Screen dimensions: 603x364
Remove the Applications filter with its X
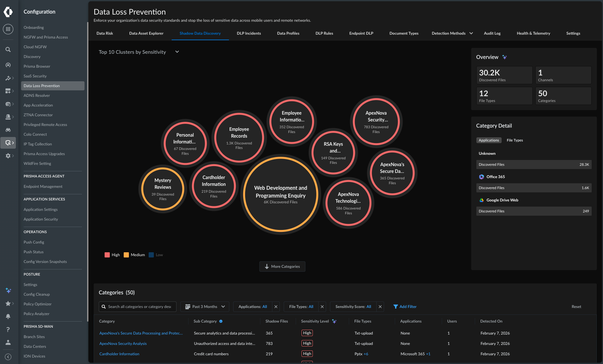[276, 307]
